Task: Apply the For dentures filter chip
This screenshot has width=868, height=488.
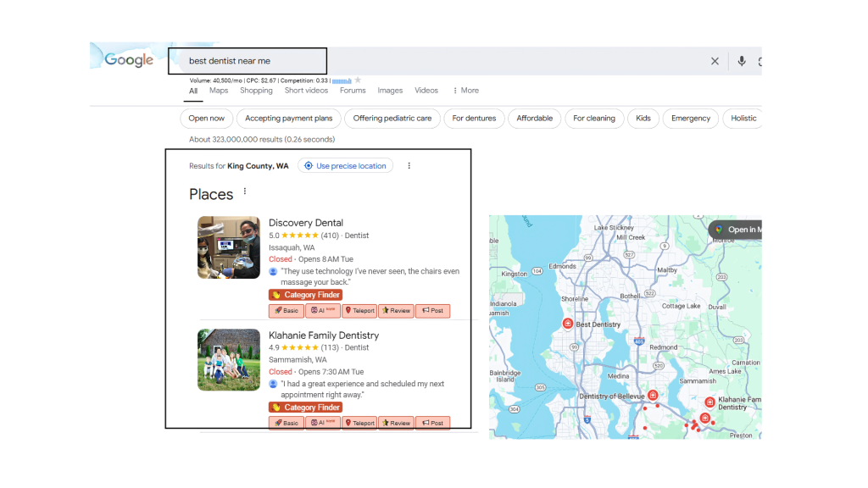Action: coord(475,119)
